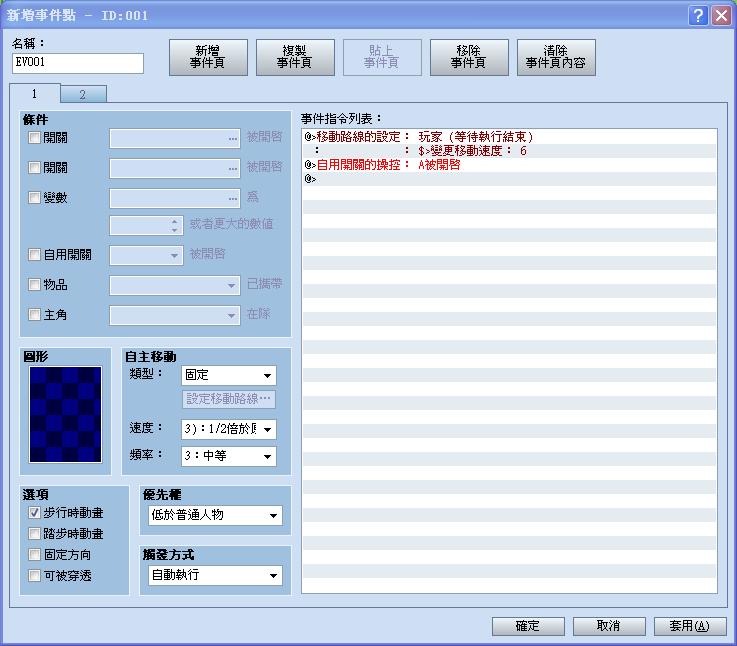737x646 pixels.
Task: Open the 速度 speed dropdown
Action: [229, 429]
